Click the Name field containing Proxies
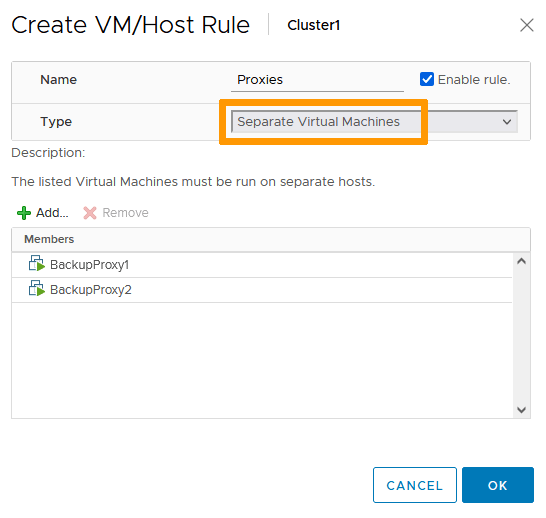546x518 pixels. (317, 80)
